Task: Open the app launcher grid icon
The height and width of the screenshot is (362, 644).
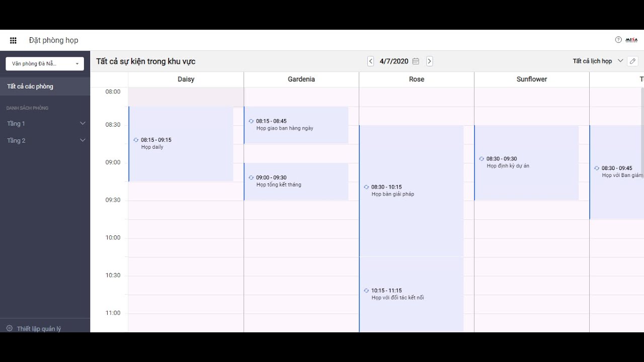Action: tap(13, 40)
